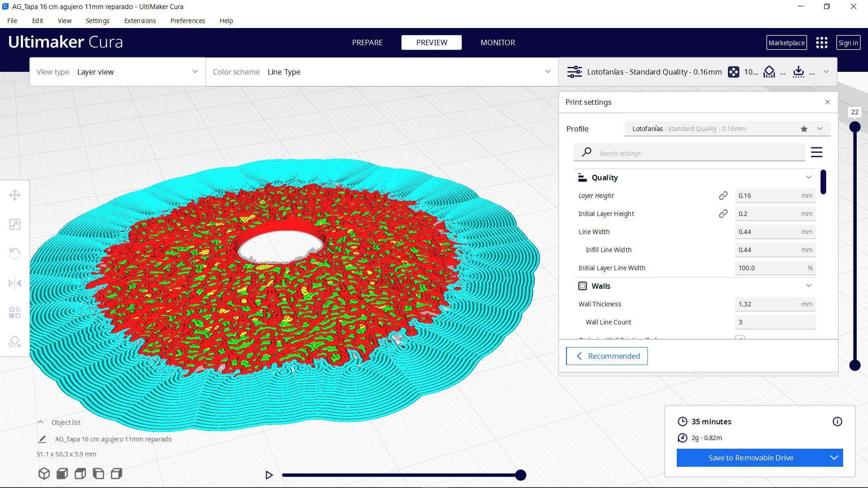Collapse the Walls section

(809, 286)
